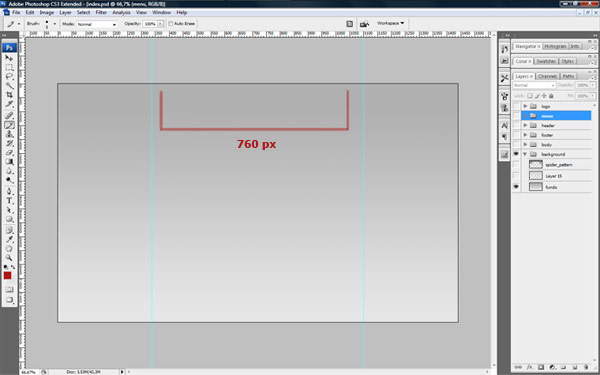This screenshot has width=600, height=375.
Task: Switch to the Channels tab
Action: point(547,76)
